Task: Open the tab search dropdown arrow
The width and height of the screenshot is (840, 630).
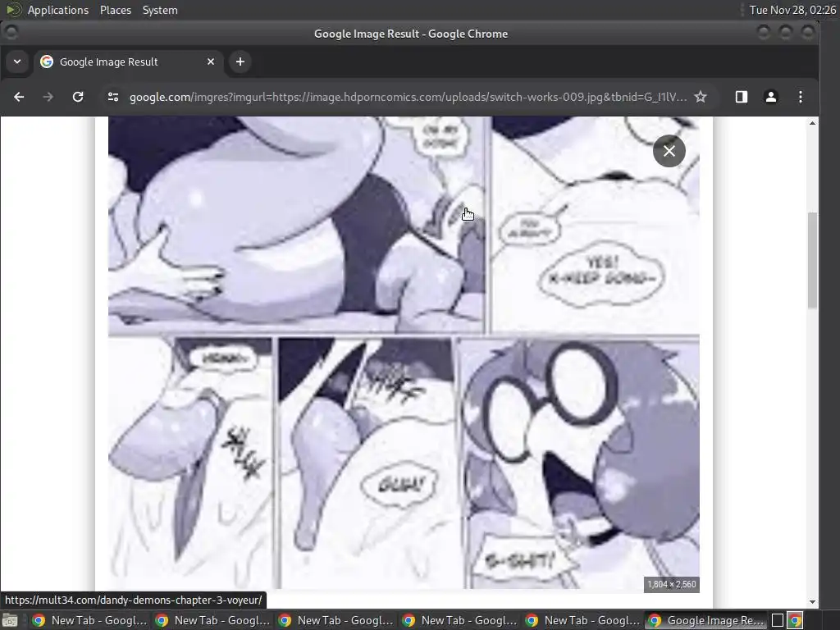Action: tap(17, 62)
